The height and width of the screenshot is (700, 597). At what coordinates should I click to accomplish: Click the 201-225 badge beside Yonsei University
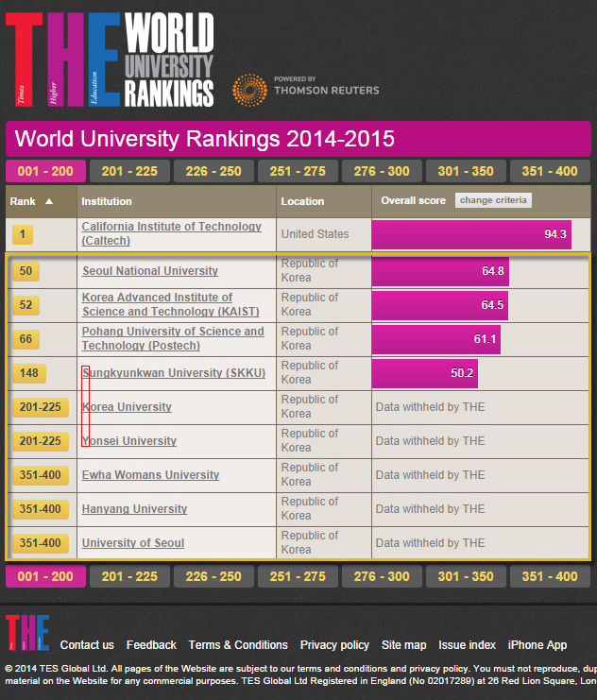pyautogui.click(x=41, y=441)
